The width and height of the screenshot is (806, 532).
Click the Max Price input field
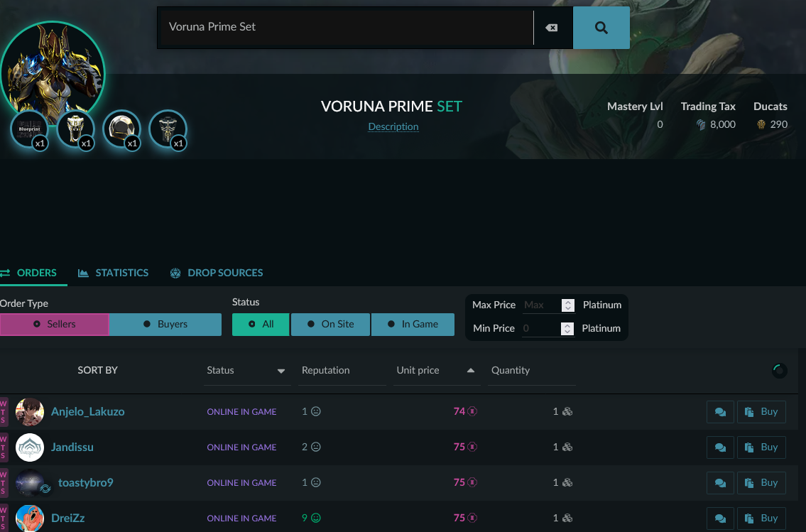pyautogui.click(x=541, y=305)
